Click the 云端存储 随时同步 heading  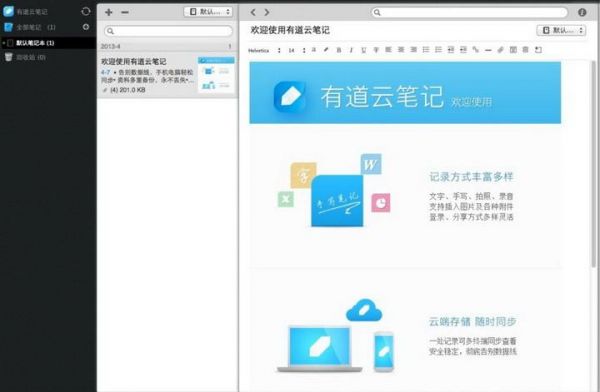click(x=472, y=322)
